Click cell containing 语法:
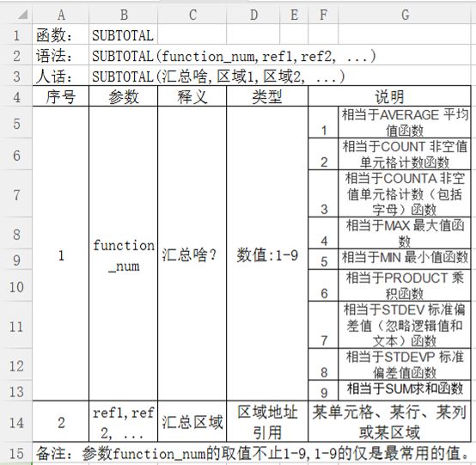 61,56
